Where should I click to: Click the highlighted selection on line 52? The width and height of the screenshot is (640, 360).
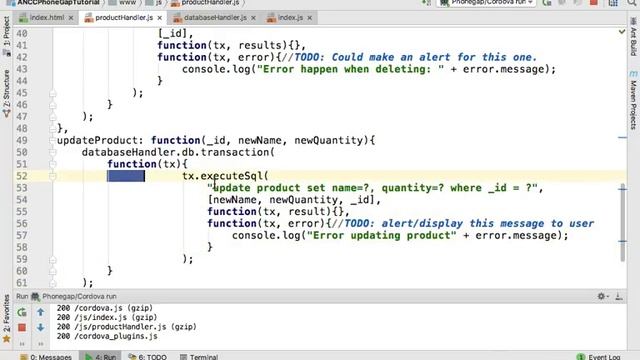click(x=126, y=176)
